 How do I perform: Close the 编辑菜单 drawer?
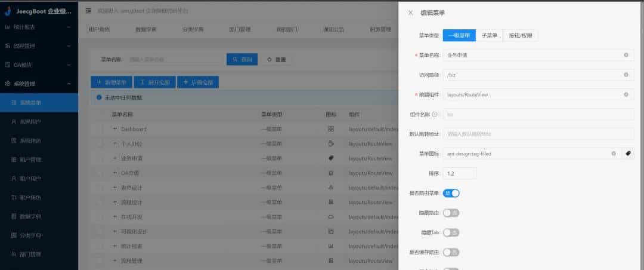click(x=410, y=13)
